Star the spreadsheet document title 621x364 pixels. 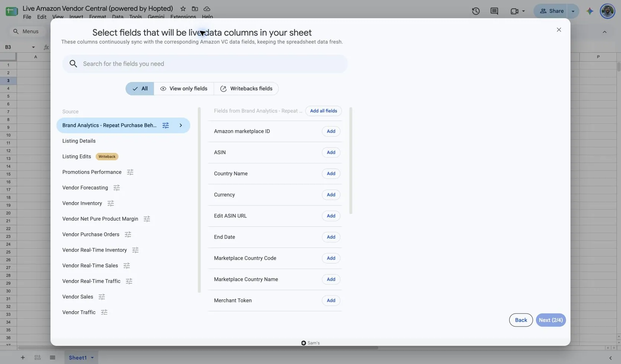[x=183, y=9]
